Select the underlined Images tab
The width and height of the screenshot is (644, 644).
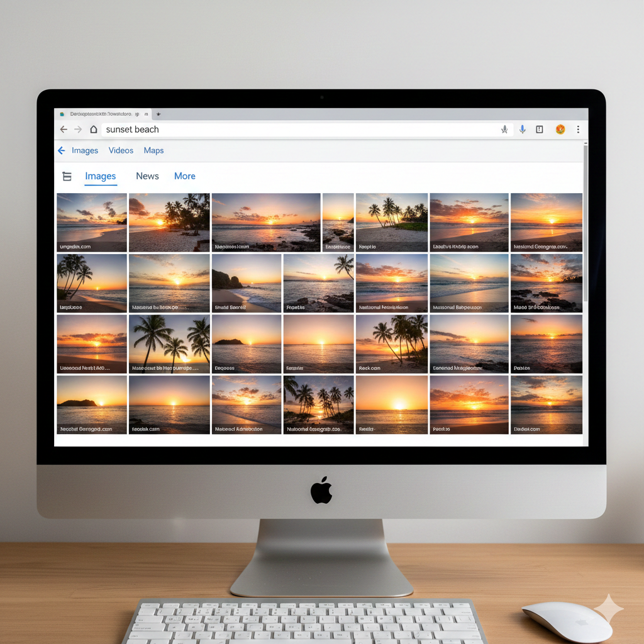tap(101, 176)
